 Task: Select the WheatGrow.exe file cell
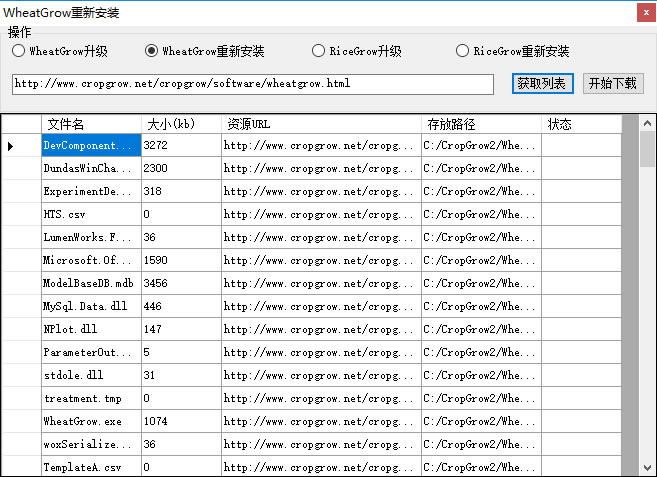coord(91,421)
